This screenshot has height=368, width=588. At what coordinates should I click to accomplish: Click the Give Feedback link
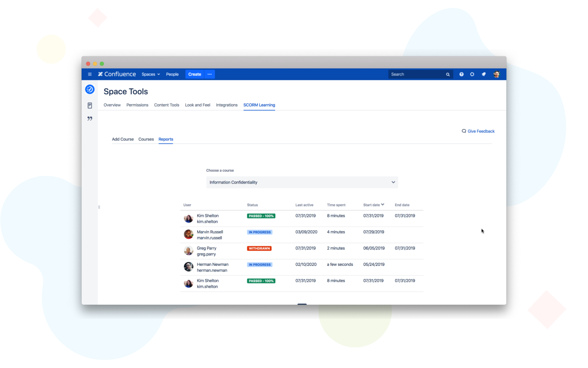(481, 131)
